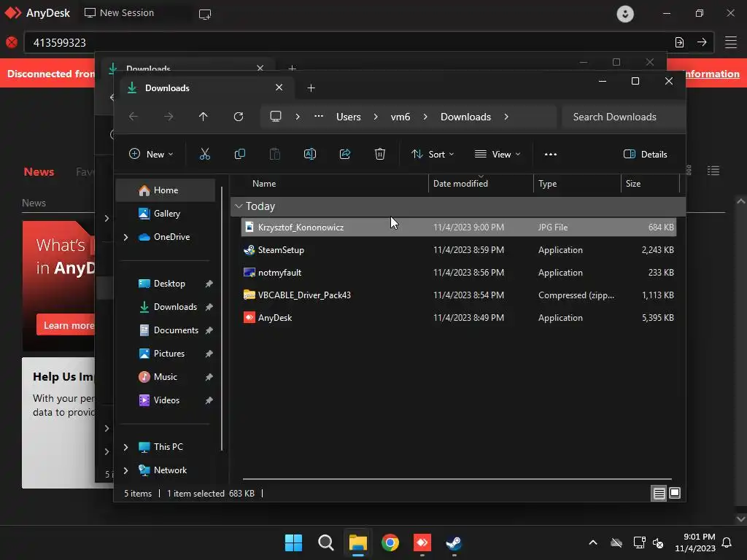Open the Sort dropdown menu
This screenshot has height=560, width=747.
[x=433, y=155]
